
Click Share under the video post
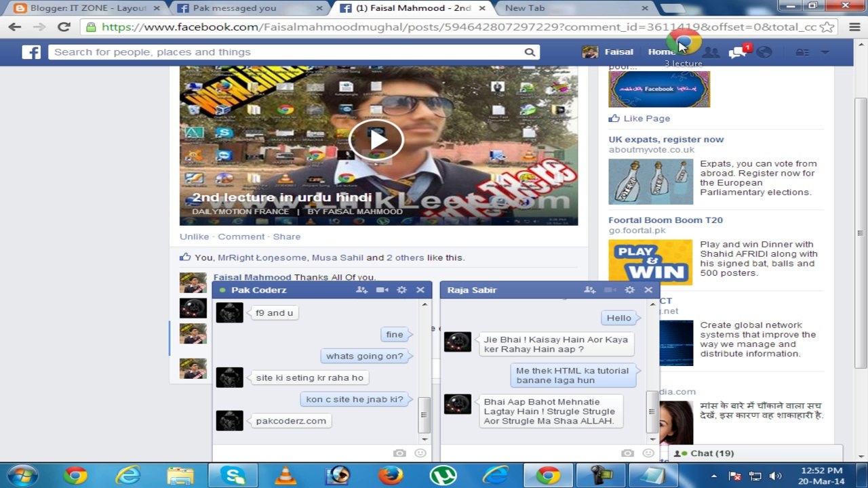[286, 237]
